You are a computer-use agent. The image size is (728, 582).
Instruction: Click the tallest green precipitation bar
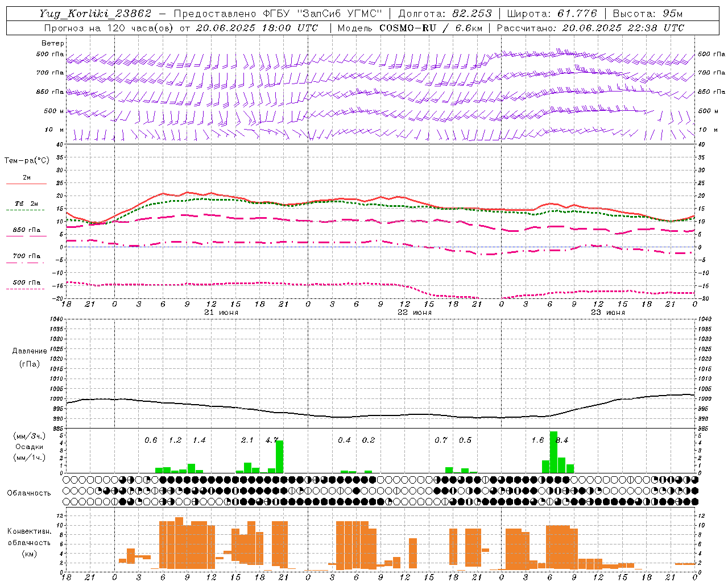(553, 452)
